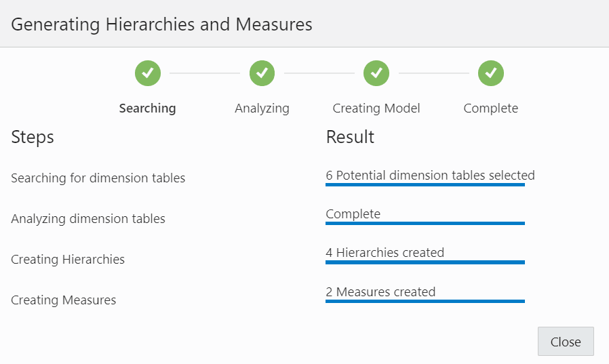Click 'Searching for dimension tables' step
The image size is (609, 364).
[98, 178]
